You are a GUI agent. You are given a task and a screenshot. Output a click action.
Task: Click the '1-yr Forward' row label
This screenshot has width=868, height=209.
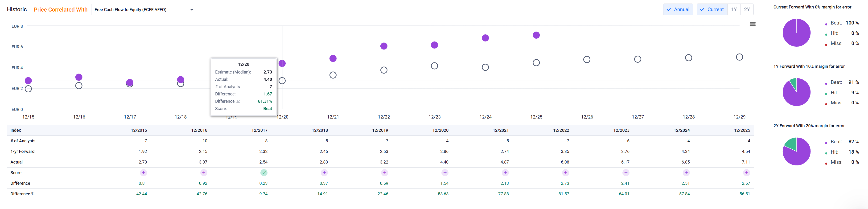tap(23, 151)
